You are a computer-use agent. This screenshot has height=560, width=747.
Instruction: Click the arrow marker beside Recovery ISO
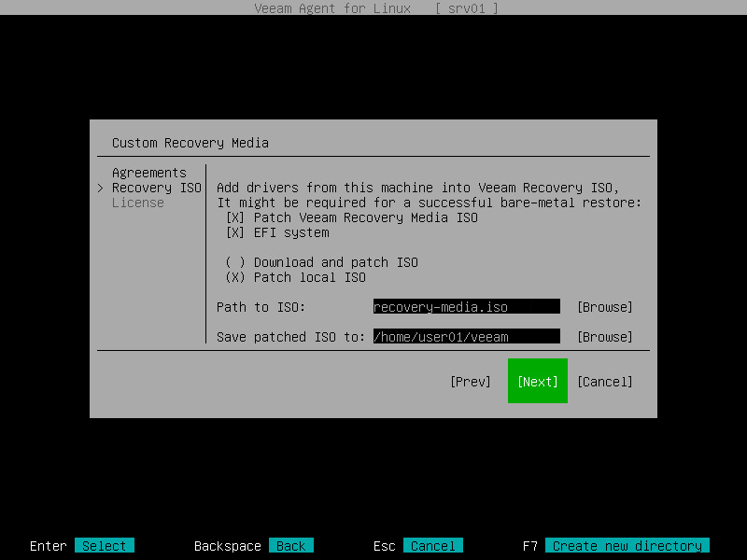[x=101, y=189]
